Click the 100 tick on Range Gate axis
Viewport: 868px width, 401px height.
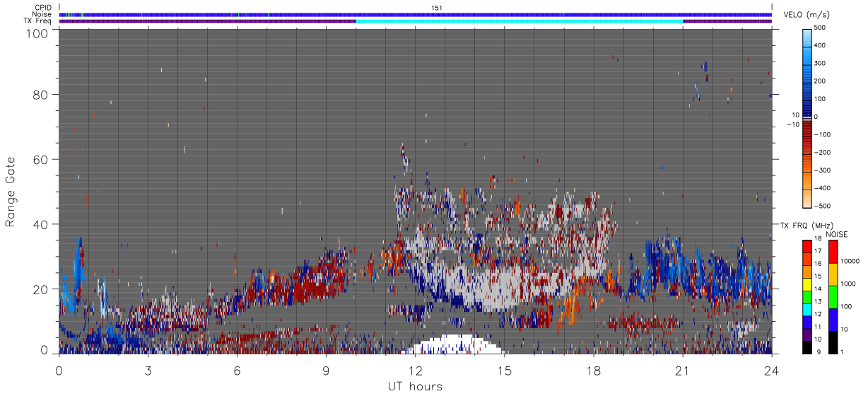(37, 33)
